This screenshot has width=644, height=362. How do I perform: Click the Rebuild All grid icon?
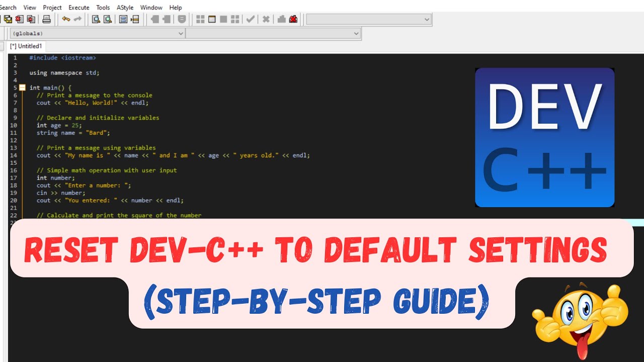[235, 19]
